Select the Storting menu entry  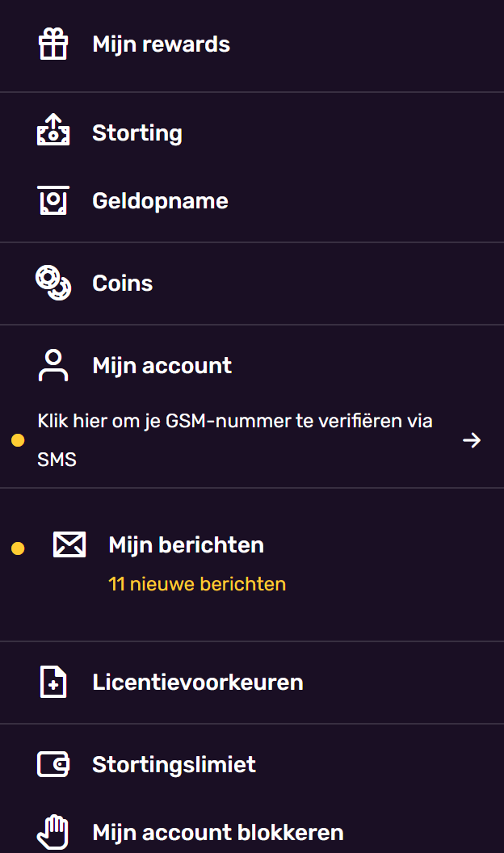tap(137, 132)
